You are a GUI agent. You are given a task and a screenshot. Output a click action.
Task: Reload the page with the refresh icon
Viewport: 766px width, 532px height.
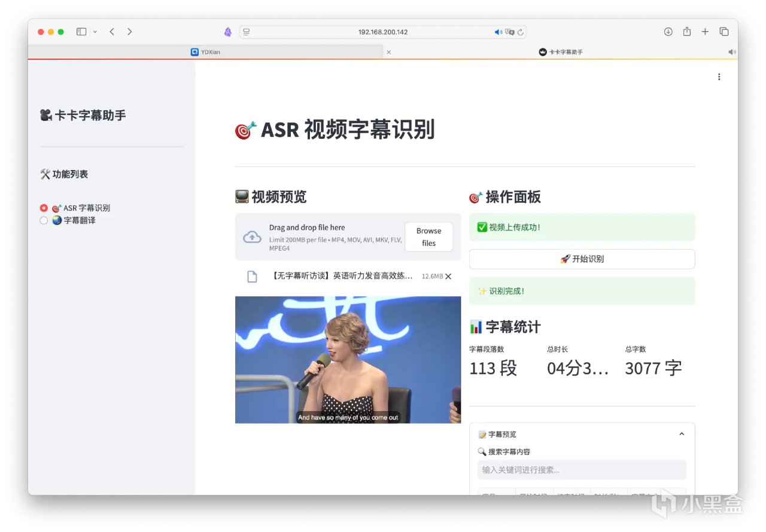pos(520,32)
